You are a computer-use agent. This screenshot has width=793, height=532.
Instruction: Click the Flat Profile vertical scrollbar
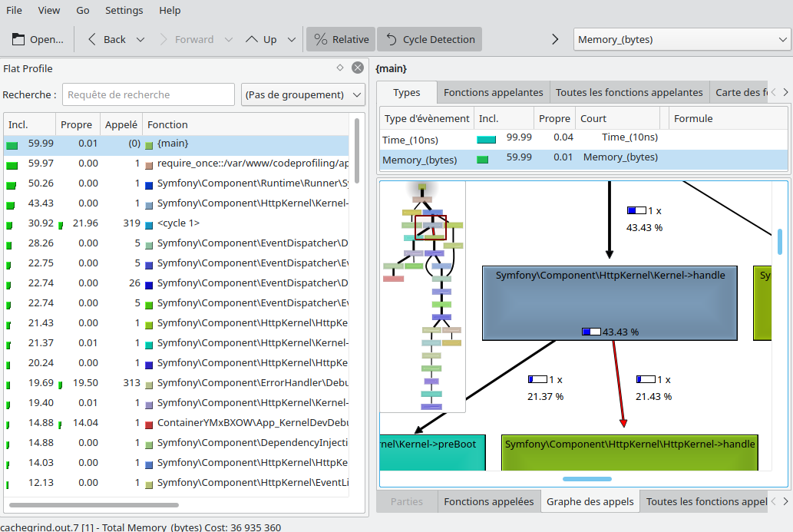coord(356,151)
